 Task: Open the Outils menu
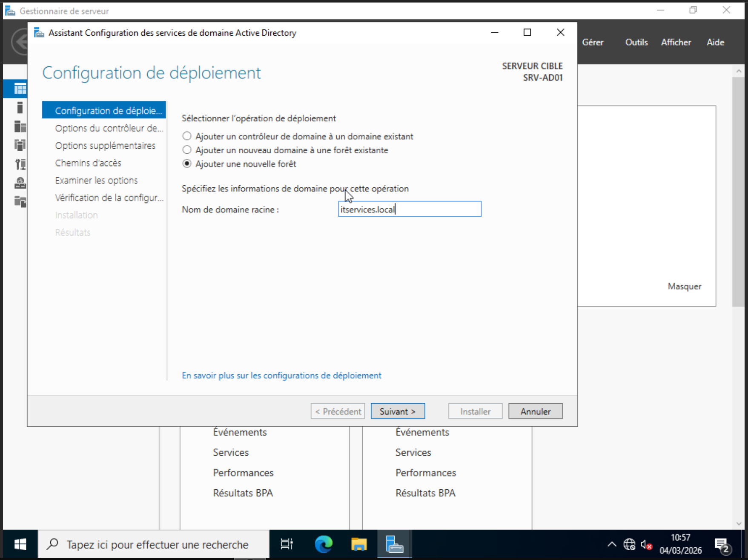(x=636, y=42)
